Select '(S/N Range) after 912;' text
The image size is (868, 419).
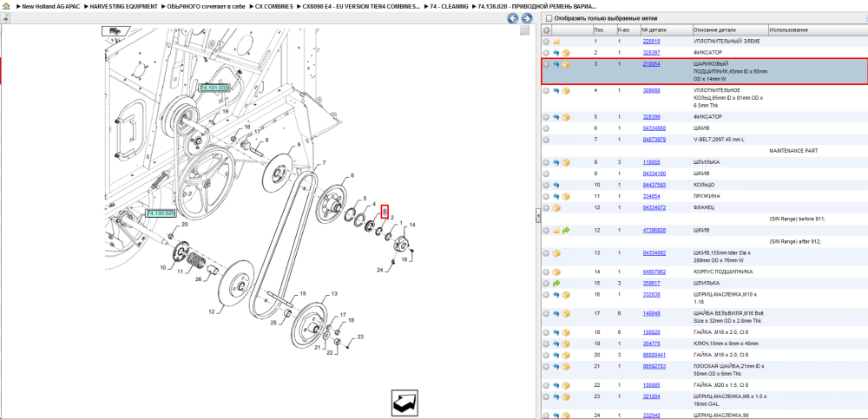tap(795, 242)
